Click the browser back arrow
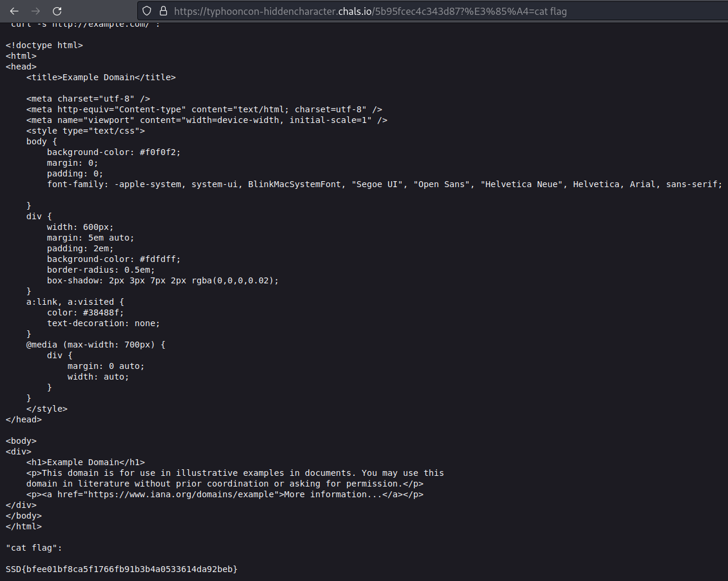 pos(14,11)
